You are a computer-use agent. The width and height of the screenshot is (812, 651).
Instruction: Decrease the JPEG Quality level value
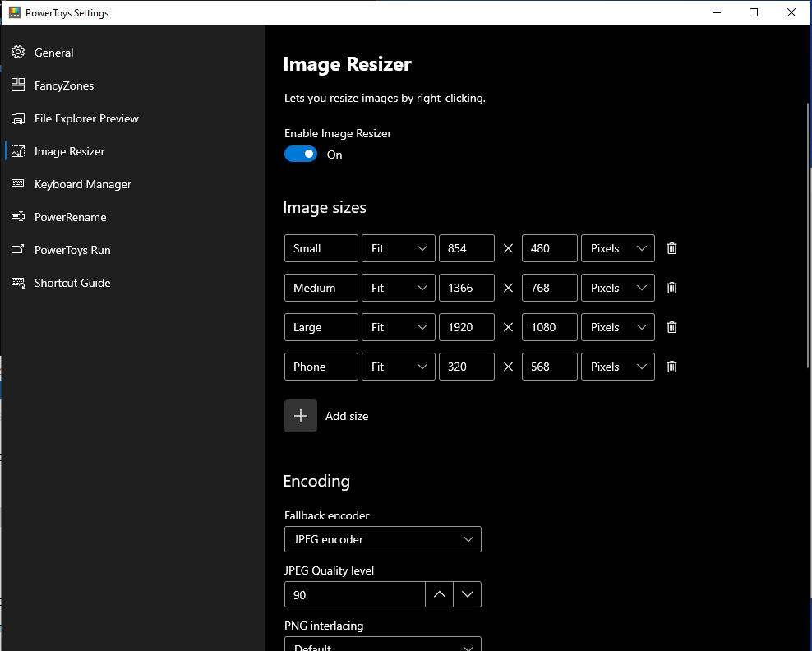tap(467, 594)
